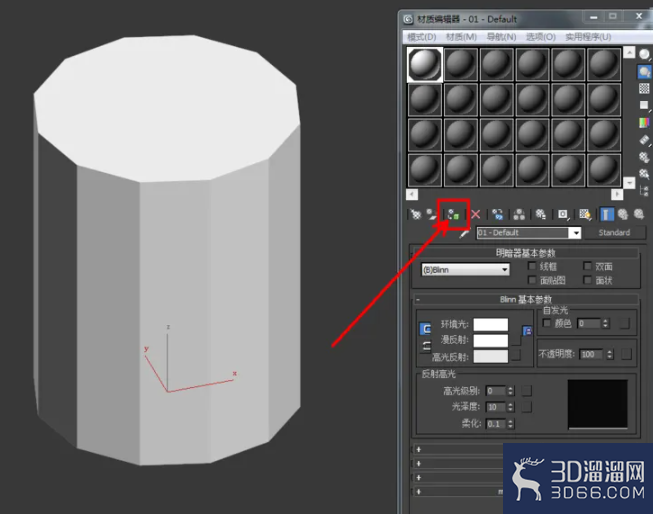653x514 pixels.
Task: Enable the 线框 wireframe checkbox
Action: point(532,266)
